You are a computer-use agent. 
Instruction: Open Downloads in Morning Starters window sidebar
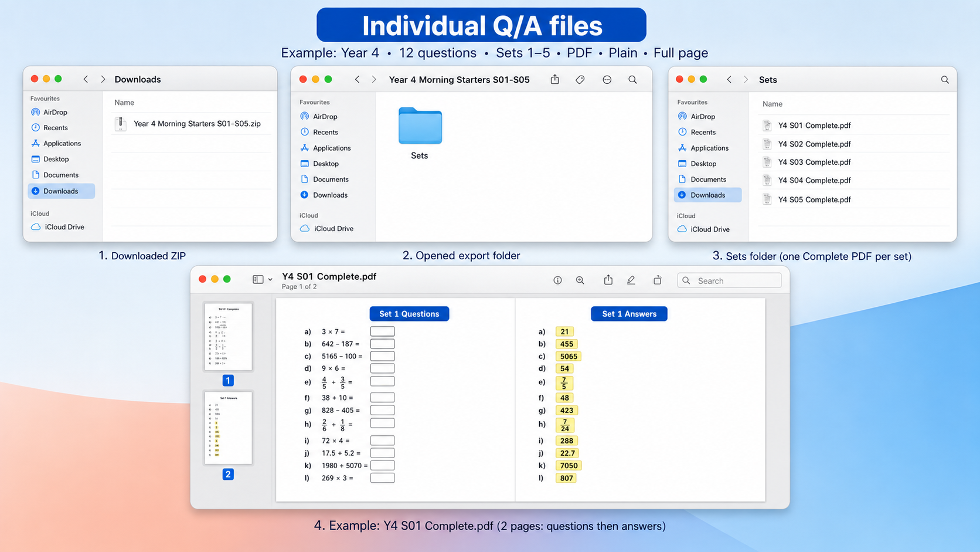324,195
